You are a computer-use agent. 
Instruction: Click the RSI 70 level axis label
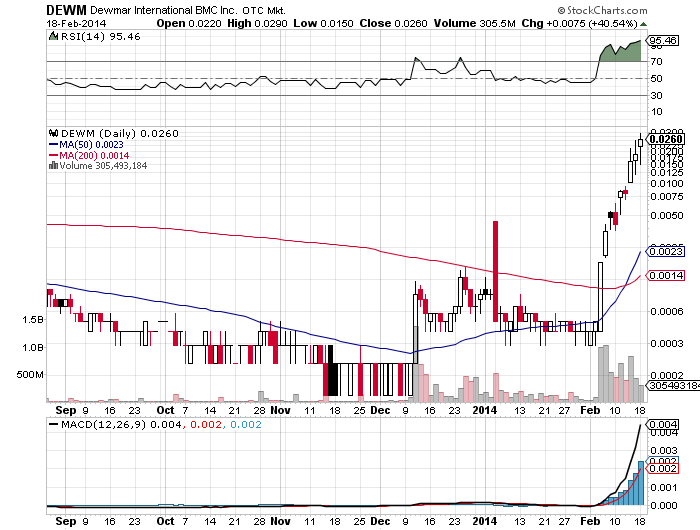(656, 62)
